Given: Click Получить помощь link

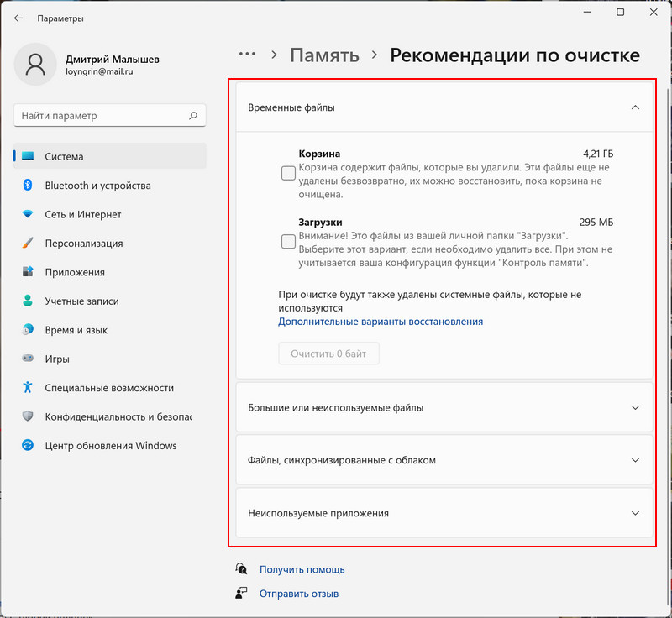Looking at the screenshot, I should click(301, 568).
